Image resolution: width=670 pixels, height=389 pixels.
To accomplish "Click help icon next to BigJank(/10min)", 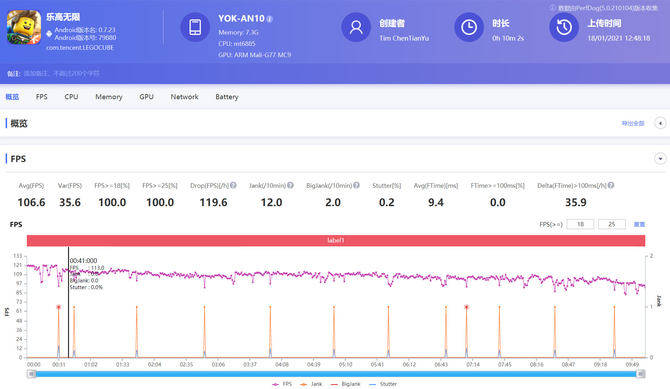I will pyautogui.click(x=356, y=185).
